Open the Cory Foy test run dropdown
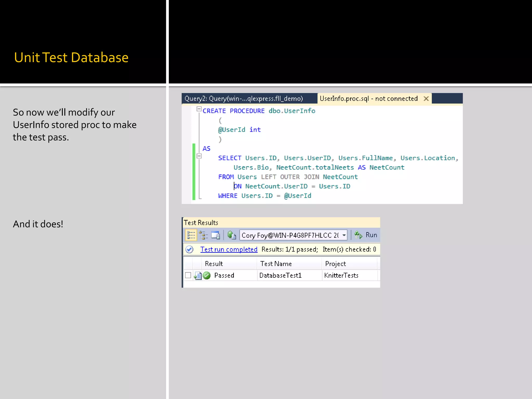Image resolution: width=532 pixels, height=399 pixels. (344, 235)
